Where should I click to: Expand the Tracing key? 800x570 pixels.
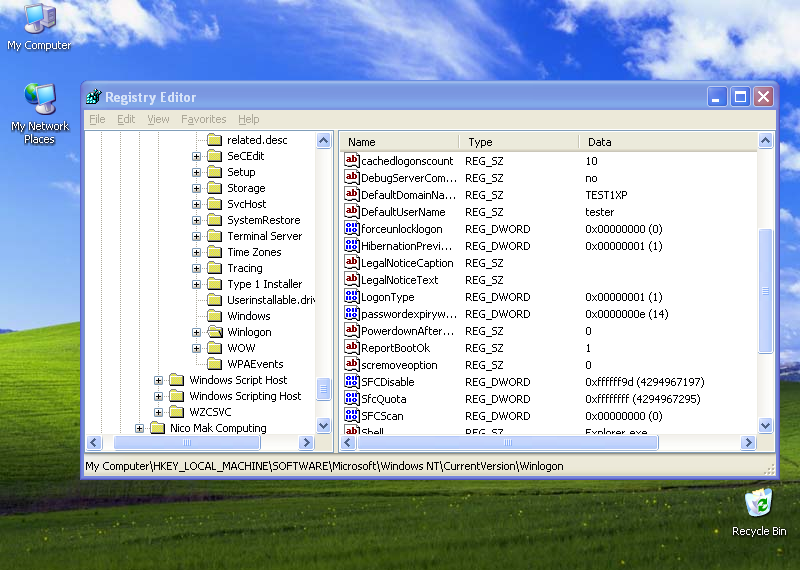[196, 268]
